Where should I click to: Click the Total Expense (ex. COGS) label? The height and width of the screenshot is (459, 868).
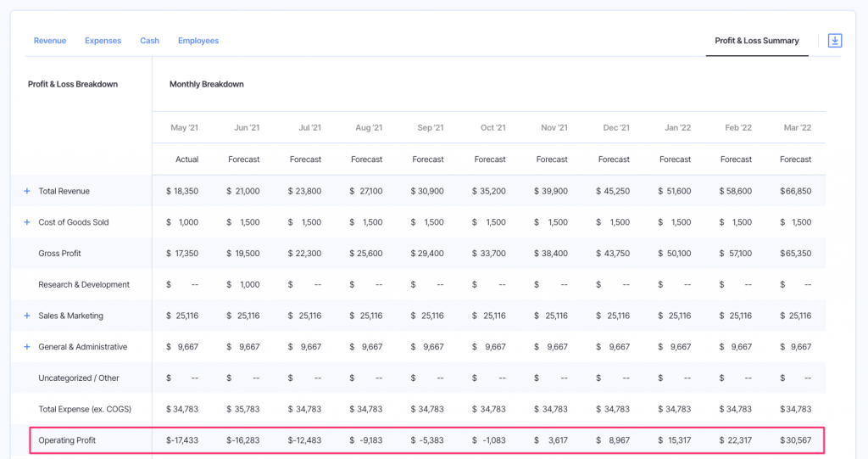[85, 409]
